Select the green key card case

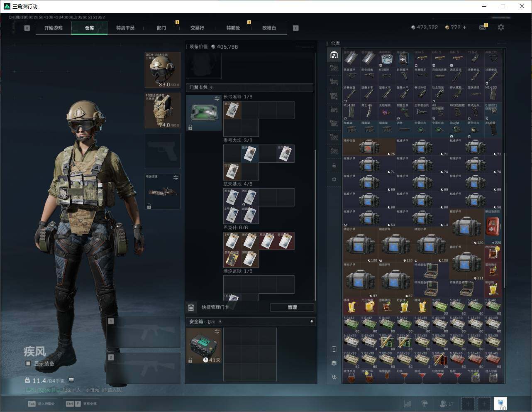point(203,113)
